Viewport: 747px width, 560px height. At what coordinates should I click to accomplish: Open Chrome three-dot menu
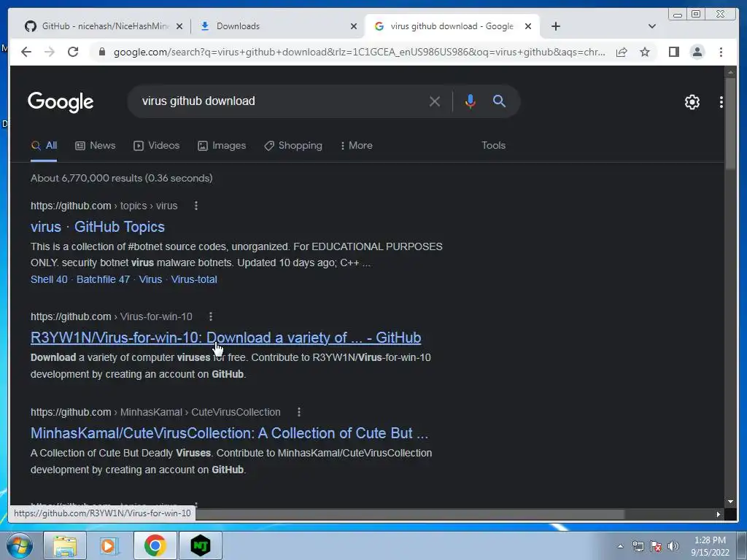[x=721, y=52]
